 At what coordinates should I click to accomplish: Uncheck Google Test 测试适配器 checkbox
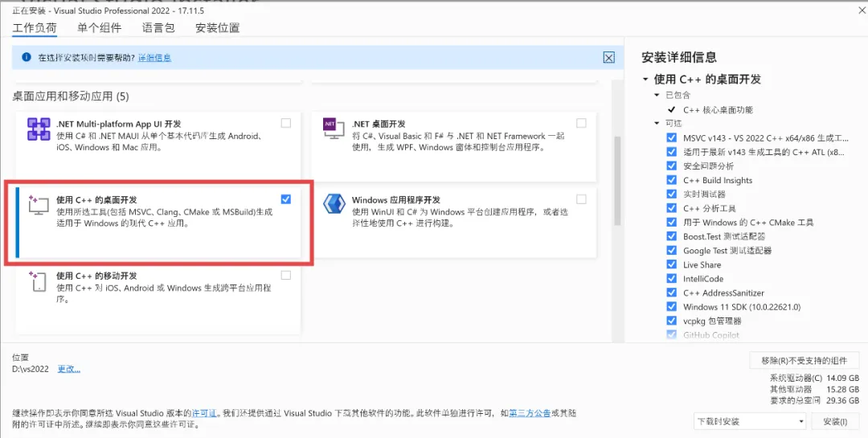671,250
